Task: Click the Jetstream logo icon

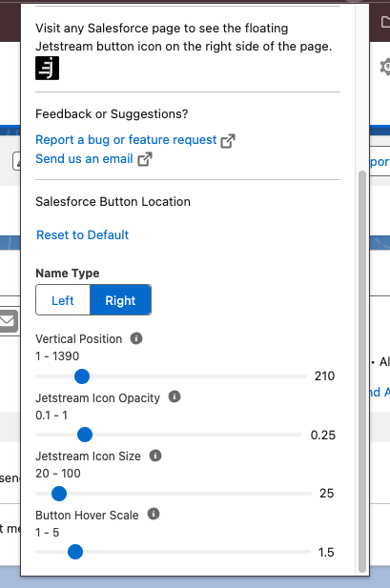Action: [48, 69]
